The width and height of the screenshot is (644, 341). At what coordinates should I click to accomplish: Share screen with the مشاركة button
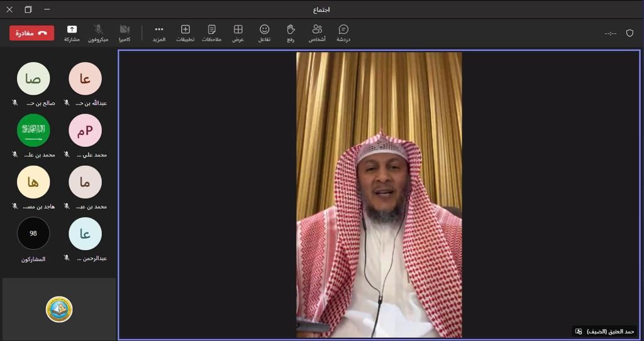click(72, 33)
